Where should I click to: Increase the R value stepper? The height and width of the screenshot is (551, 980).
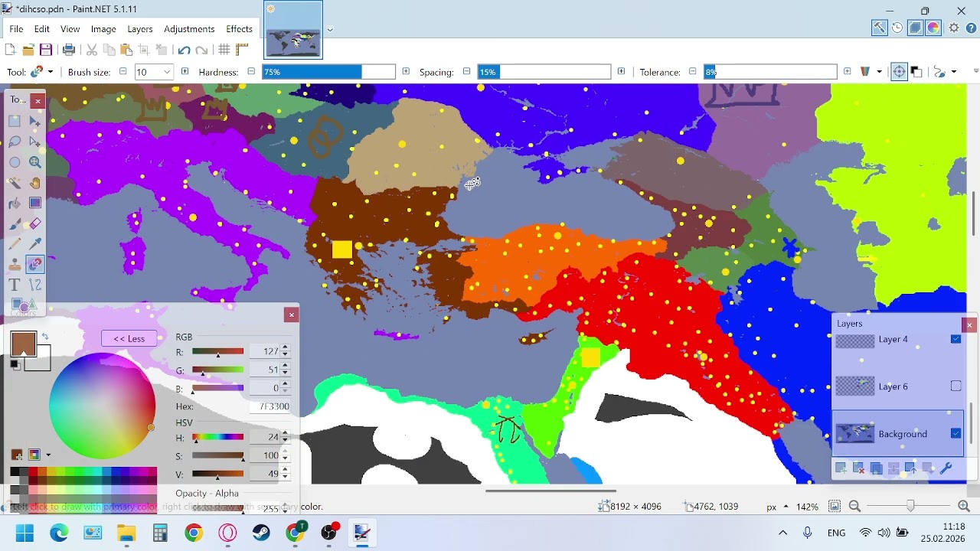pos(286,347)
